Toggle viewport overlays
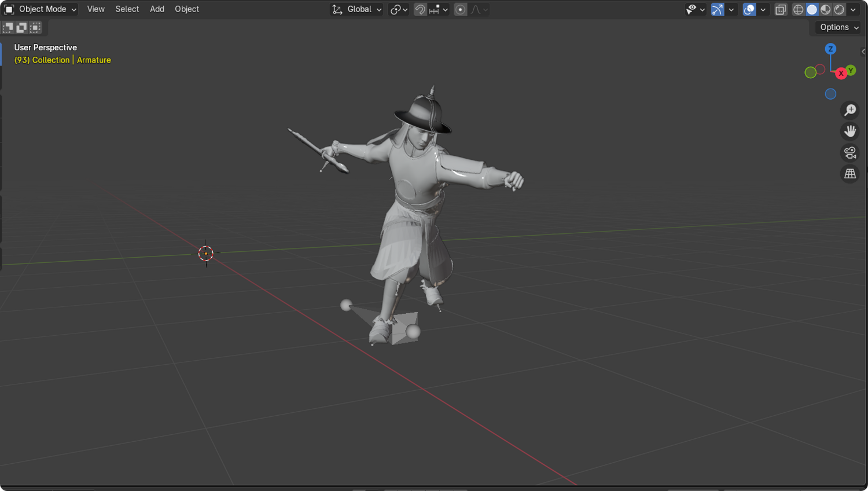Image resolution: width=868 pixels, height=491 pixels. (749, 9)
